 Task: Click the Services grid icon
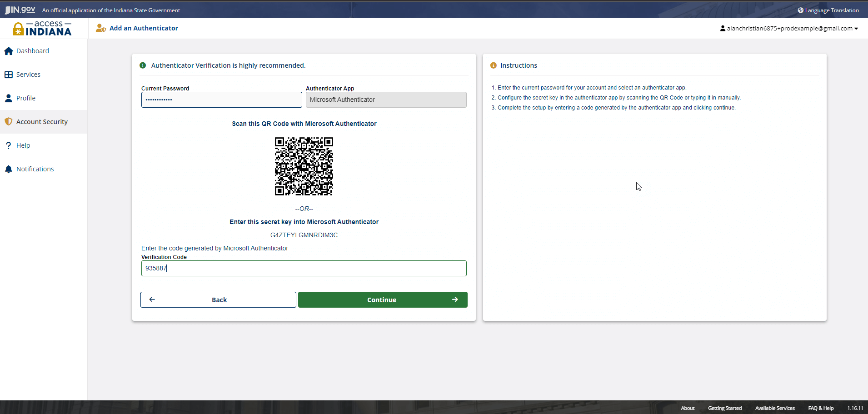[9, 75]
